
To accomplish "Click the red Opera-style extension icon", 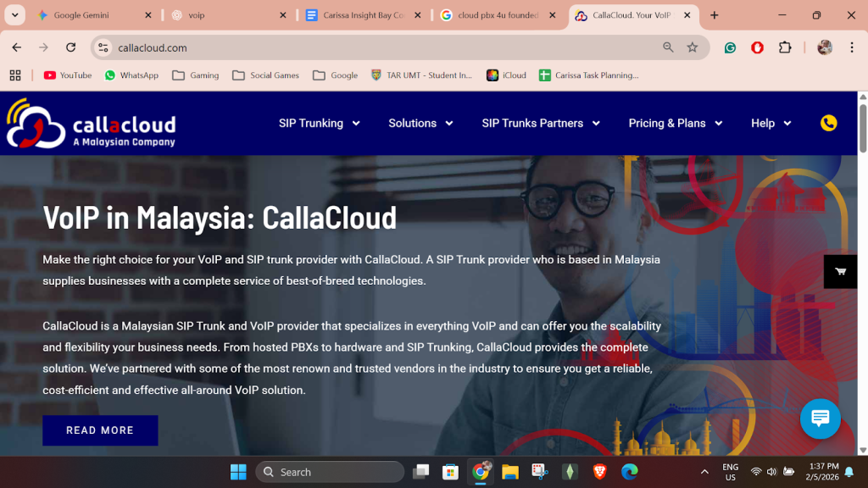I will (x=757, y=47).
